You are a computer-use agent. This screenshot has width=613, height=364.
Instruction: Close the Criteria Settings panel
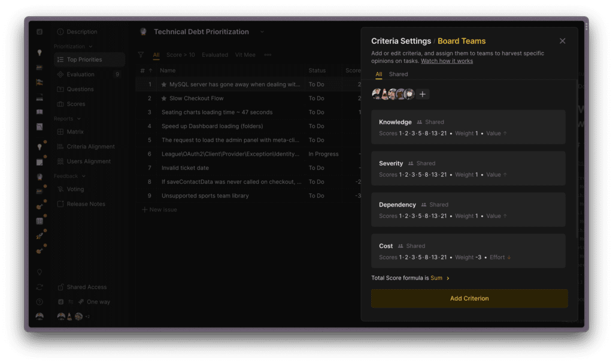(562, 41)
